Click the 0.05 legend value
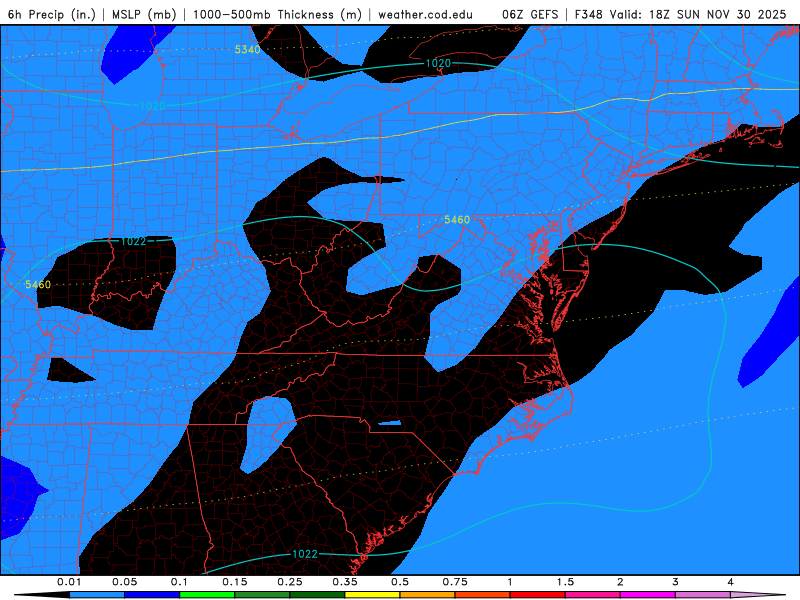The width and height of the screenshot is (800, 600). click(x=124, y=582)
